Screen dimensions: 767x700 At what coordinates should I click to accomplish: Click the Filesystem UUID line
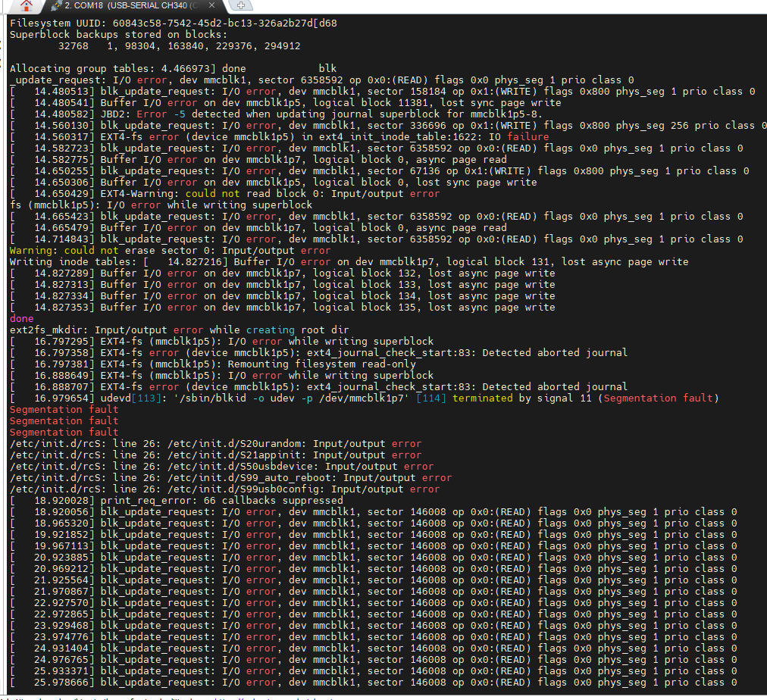tap(173, 23)
